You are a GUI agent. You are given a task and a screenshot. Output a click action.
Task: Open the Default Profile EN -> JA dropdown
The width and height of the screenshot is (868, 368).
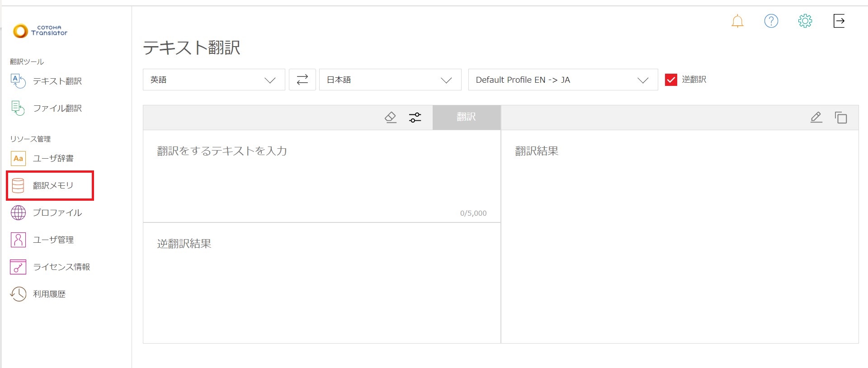pyautogui.click(x=562, y=80)
